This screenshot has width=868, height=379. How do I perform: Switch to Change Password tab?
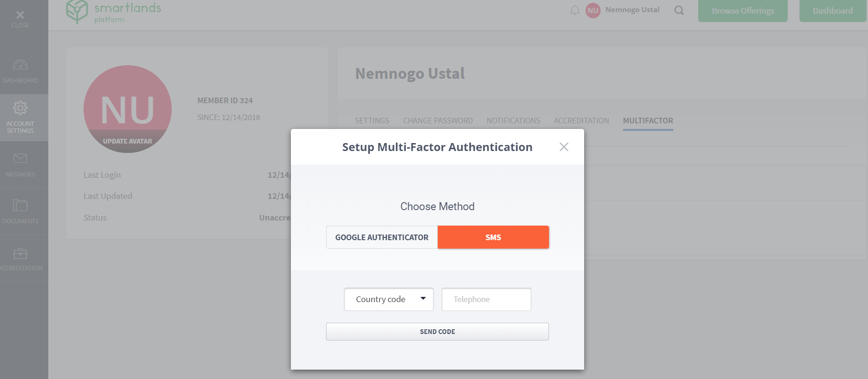(x=438, y=121)
